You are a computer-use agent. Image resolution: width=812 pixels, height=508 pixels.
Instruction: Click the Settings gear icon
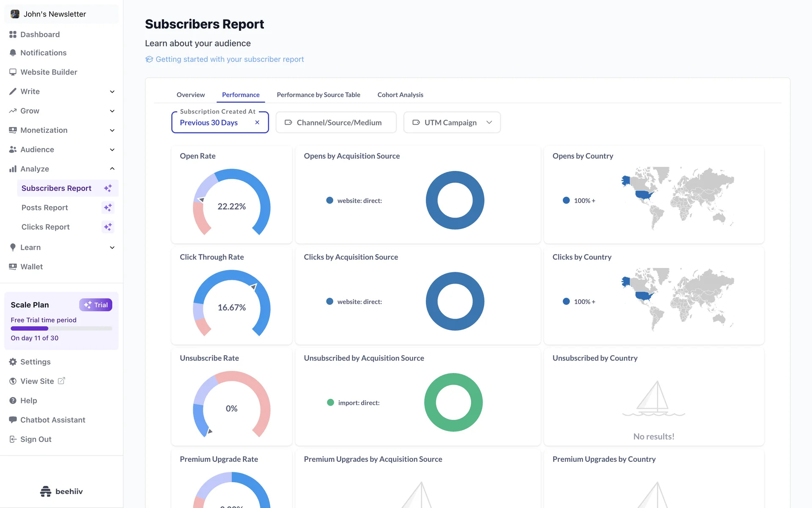(x=13, y=362)
